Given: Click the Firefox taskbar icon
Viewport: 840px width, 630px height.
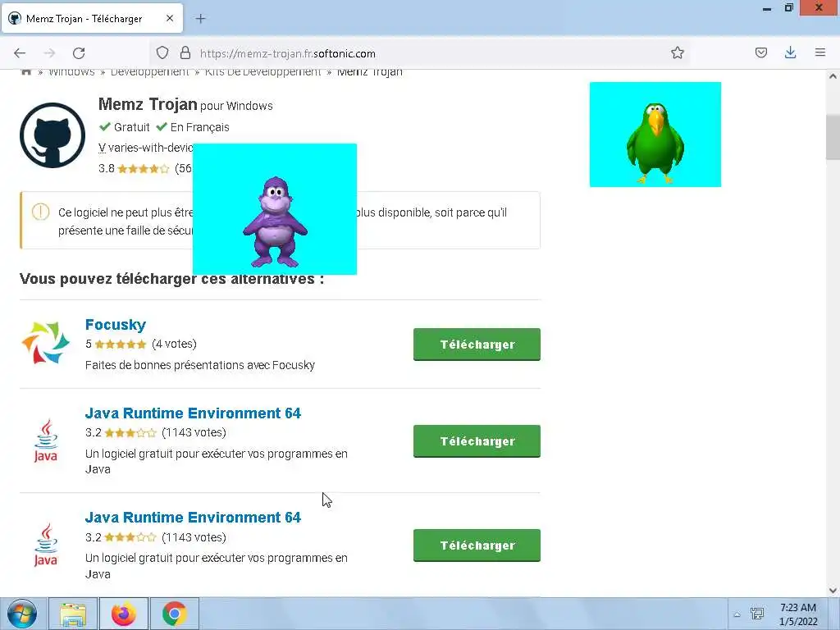Looking at the screenshot, I should (124, 614).
